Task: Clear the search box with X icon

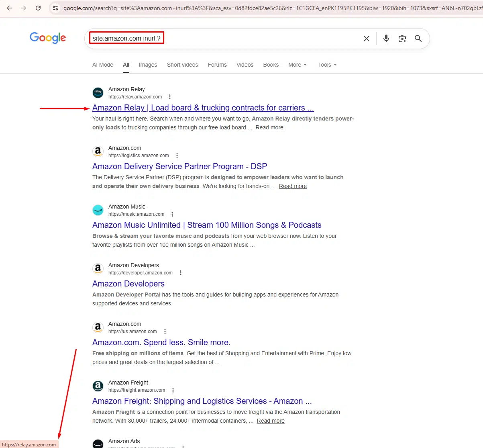Action: (x=367, y=39)
